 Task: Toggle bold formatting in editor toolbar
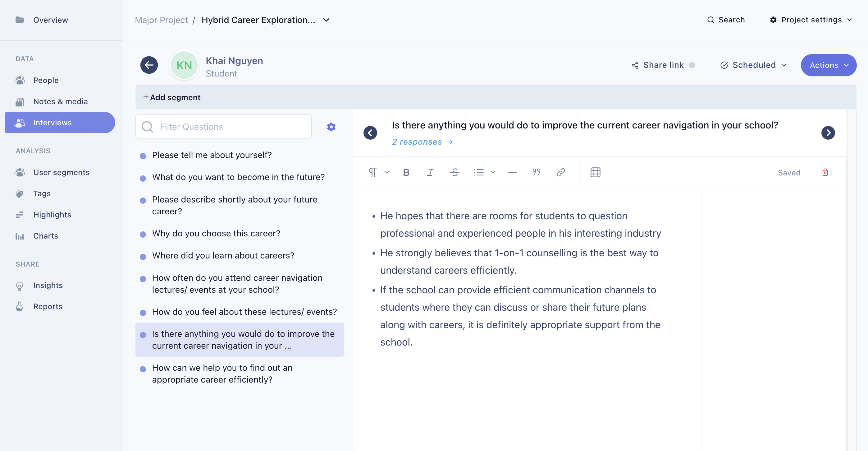406,172
